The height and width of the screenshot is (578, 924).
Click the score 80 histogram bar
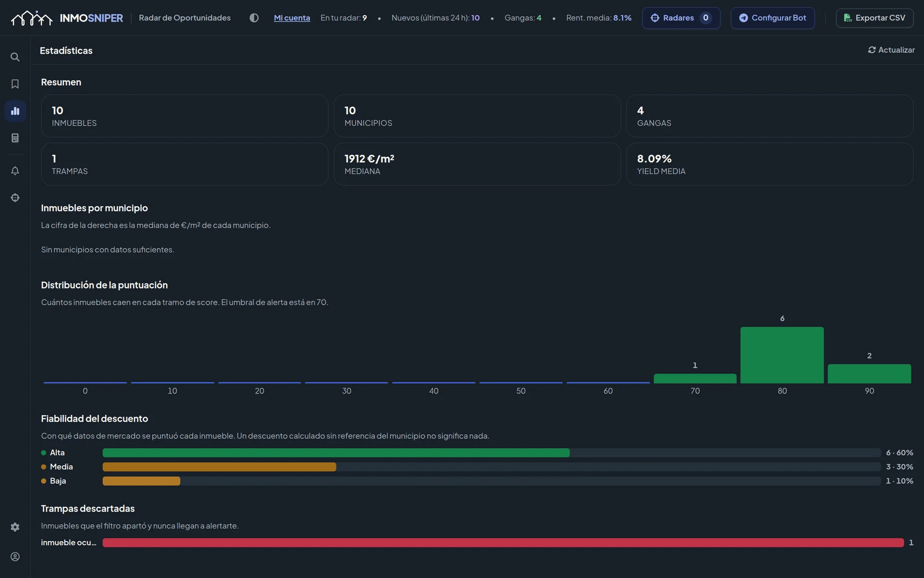[782, 355]
